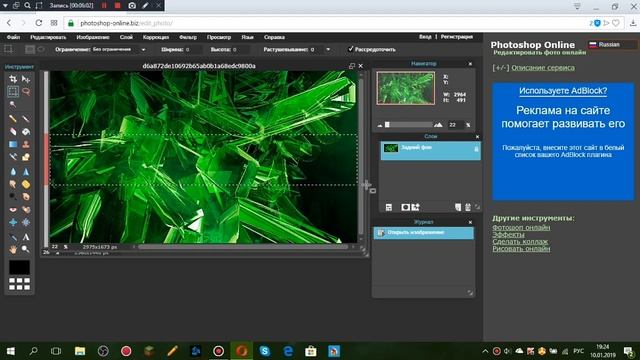The width and height of the screenshot is (640, 360).
Task: Click the Вход login link
Action: click(x=425, y=37)
